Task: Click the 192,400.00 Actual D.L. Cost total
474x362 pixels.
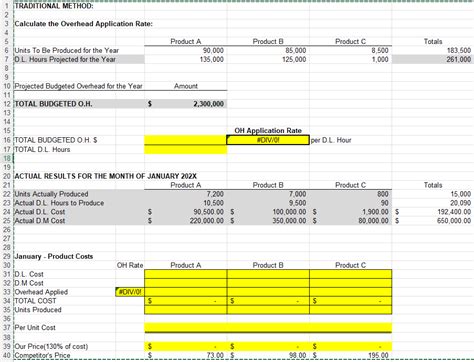Action: pyautogui.click(x=433, y=212)
